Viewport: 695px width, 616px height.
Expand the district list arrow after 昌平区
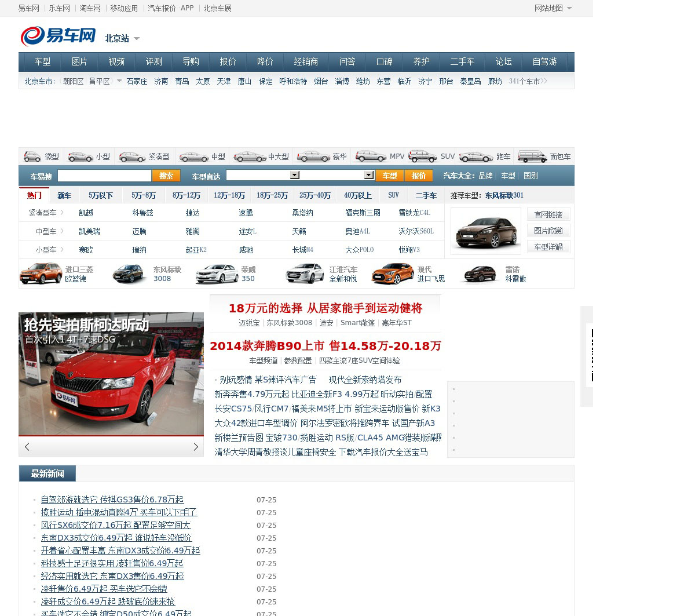[x=119, y=81]
